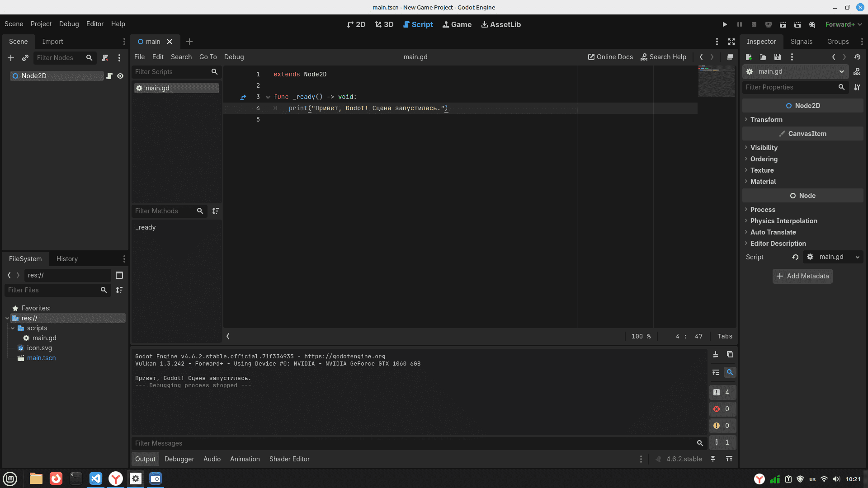Run the project with the play icon

(725, 24)
